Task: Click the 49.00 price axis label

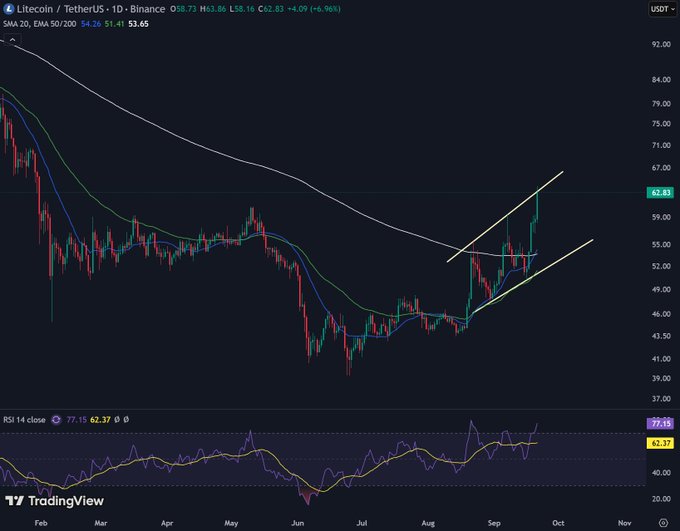Action: [x=661, y=289]
